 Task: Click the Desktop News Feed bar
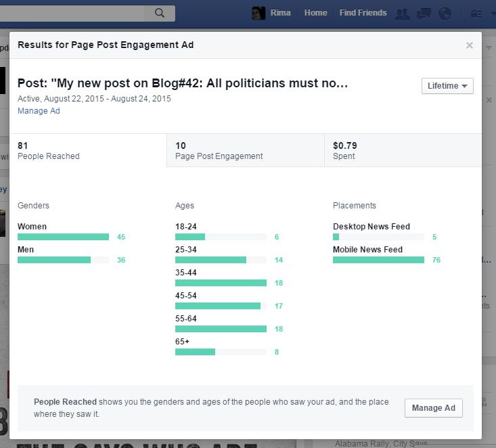click(378, 237)
